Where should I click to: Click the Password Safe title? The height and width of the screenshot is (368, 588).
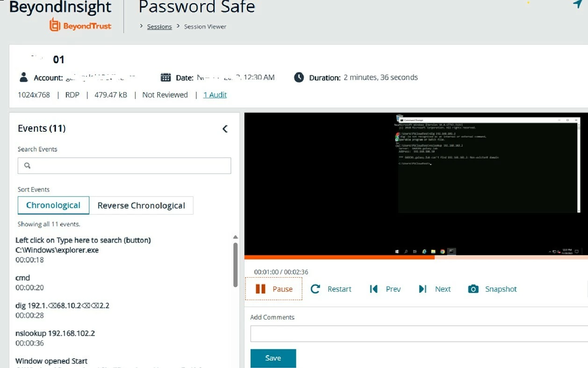point(197,7)
